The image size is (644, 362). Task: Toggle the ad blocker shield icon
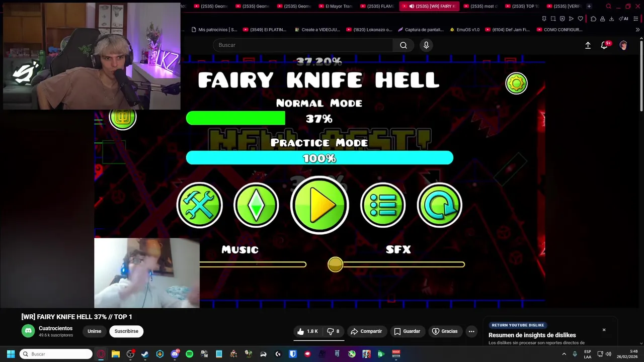coord(562,19)
